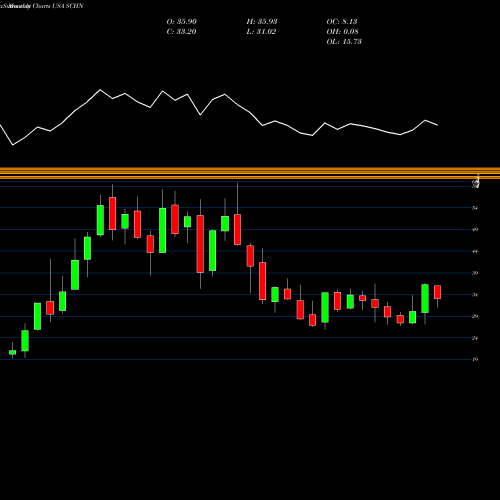Click the 19 price axis label

click(x=475, y=359)
